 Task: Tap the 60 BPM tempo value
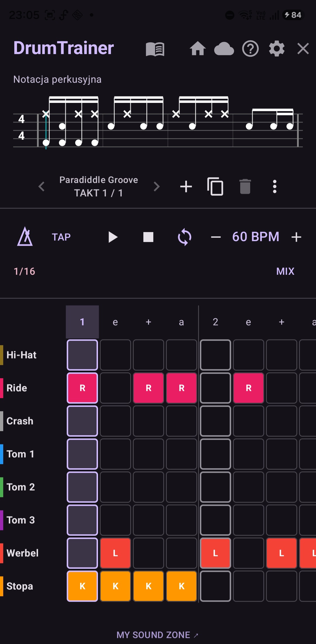tap(256, 237)
